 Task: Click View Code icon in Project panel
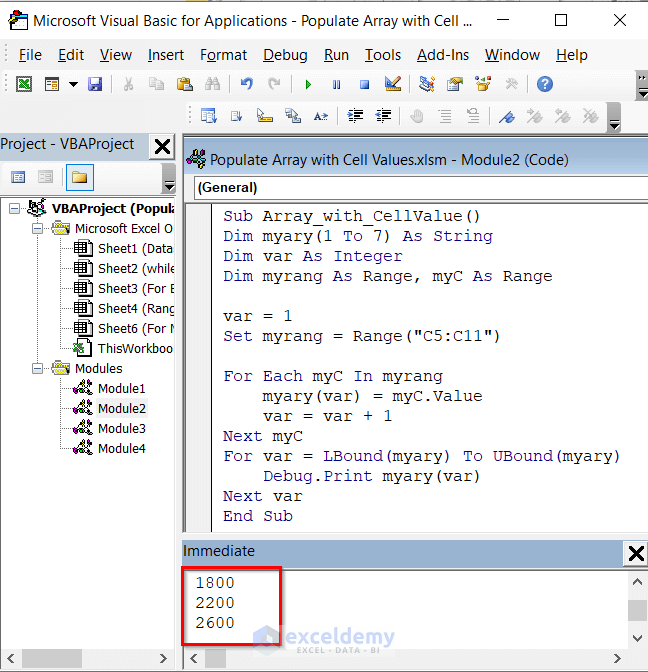[x=18, y=178]
